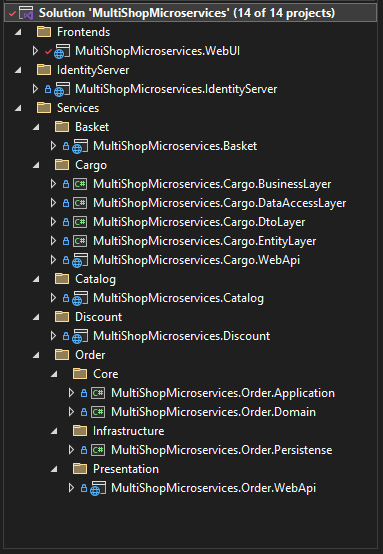The width and height of the screenshot is (383, 554).
Task: Expand the MultiShopMicroservices.Catalog project
Action: tap(53, 298)
